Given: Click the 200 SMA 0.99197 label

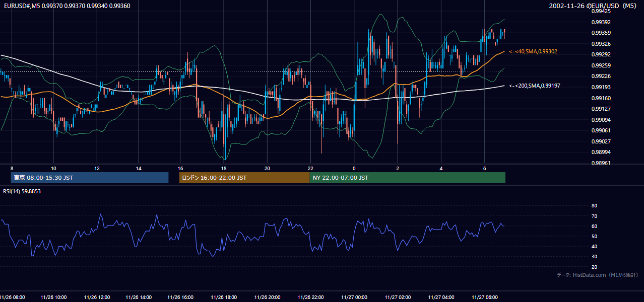Looking at the screenshot, I should click(535, 86).
